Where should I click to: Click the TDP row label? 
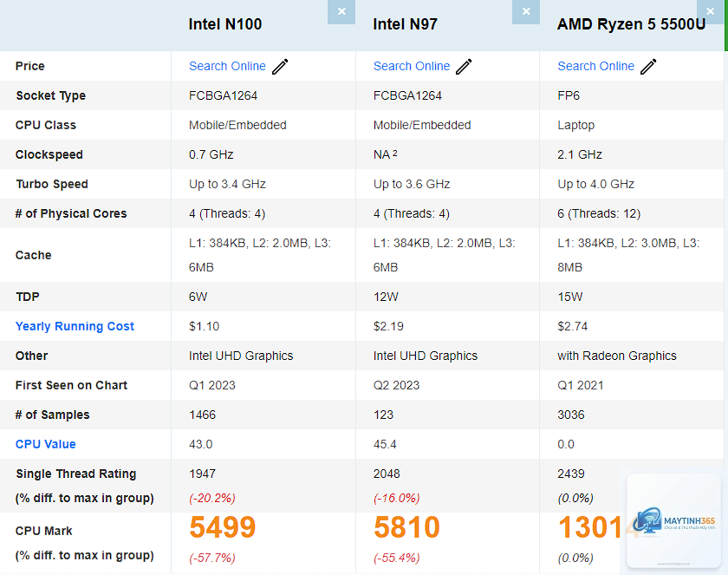pos(28,297)
